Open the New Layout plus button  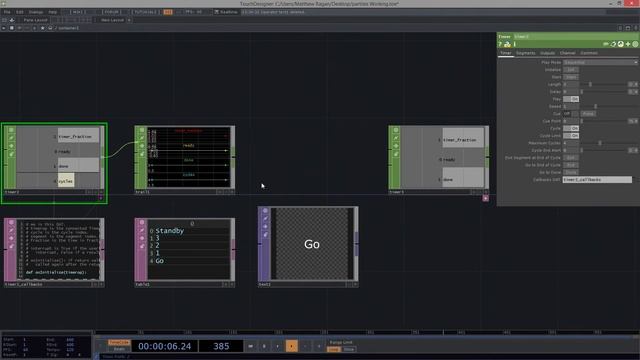[129, 20]
